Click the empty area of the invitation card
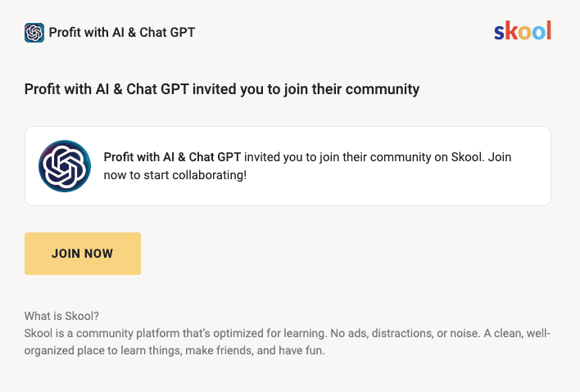Screen dimensions: 580x392 [x=410, y=190]
